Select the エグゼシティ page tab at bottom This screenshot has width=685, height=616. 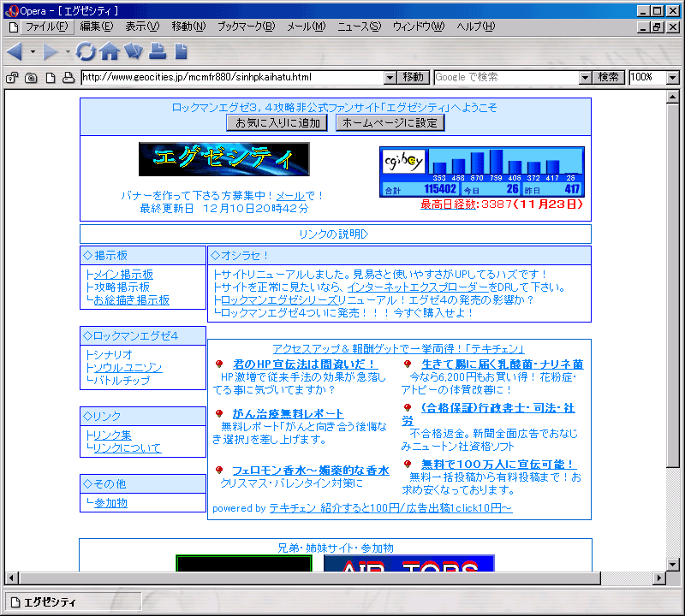coord(73,602)
